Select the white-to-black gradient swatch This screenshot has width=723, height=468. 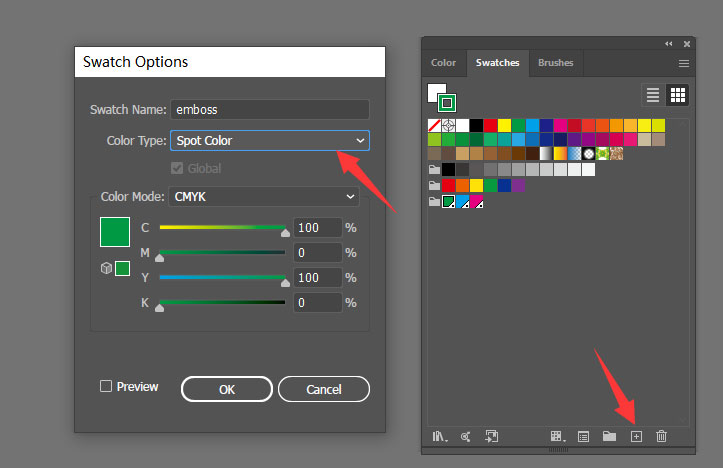click(x=546, y=154)
